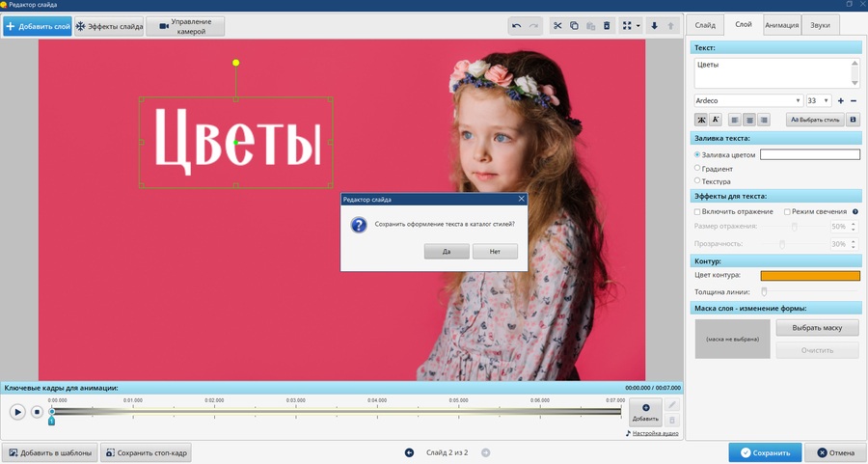Open the 'Звуки' tab
This screenshot has width=868, height=464.
pyautogui.click(x=820, y=25)
